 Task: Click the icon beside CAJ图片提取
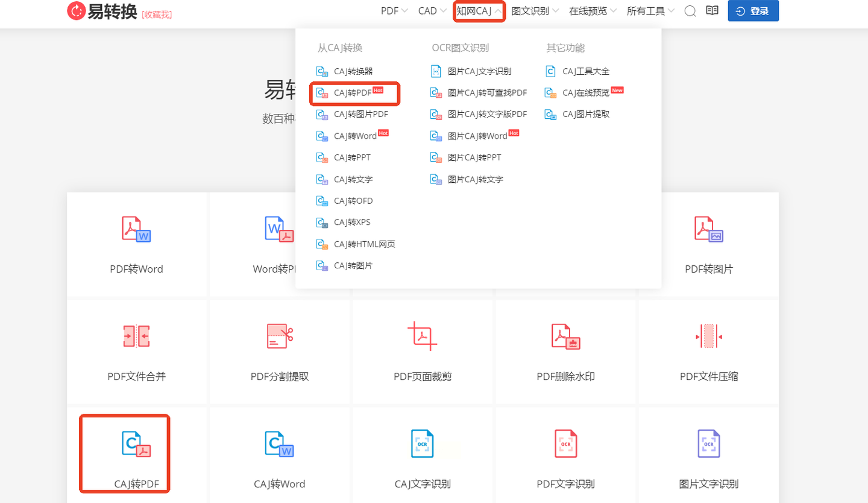pyautogui.click(x=550, y=114)
